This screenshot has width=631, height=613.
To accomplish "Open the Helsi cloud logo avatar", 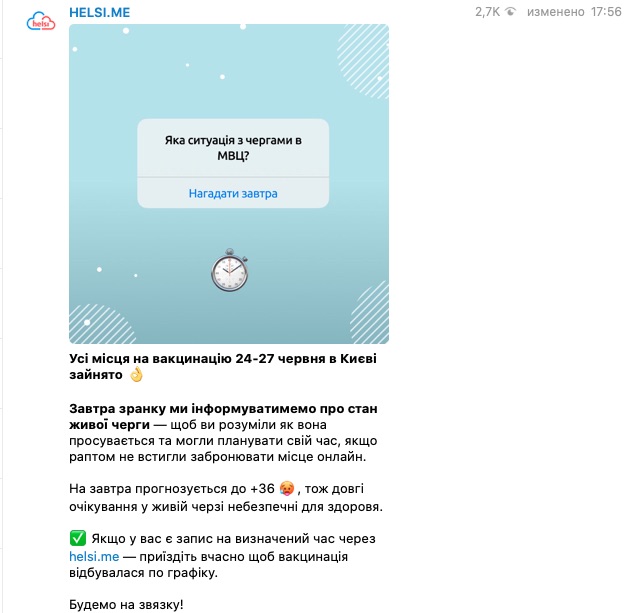I will tap(41, 21).
